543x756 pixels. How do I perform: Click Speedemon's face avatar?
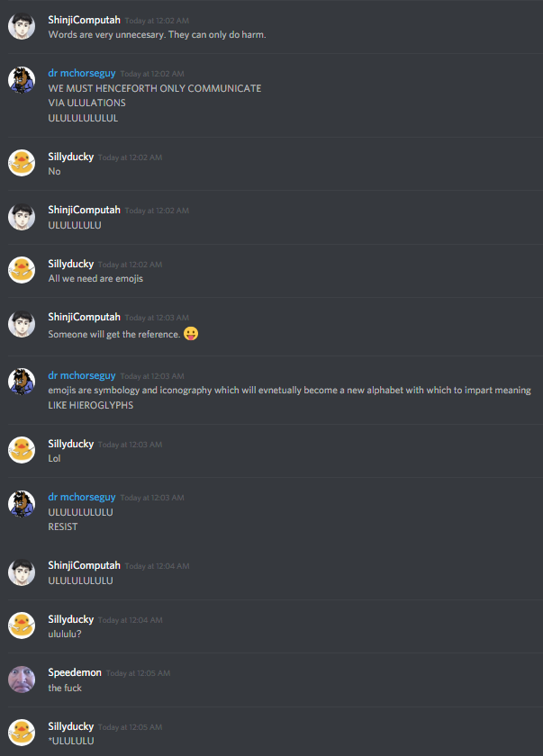22,679
